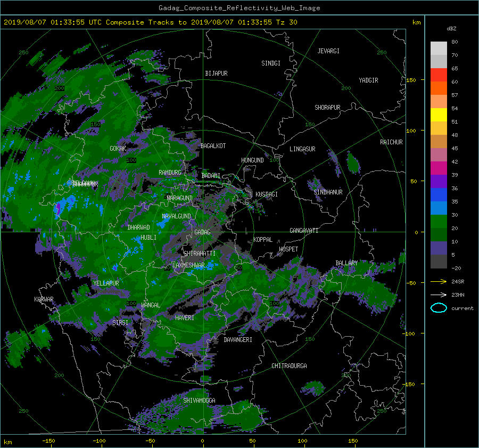Click the km unit label at bottom left
The image size is (479, 448).
tap(7, 442)
